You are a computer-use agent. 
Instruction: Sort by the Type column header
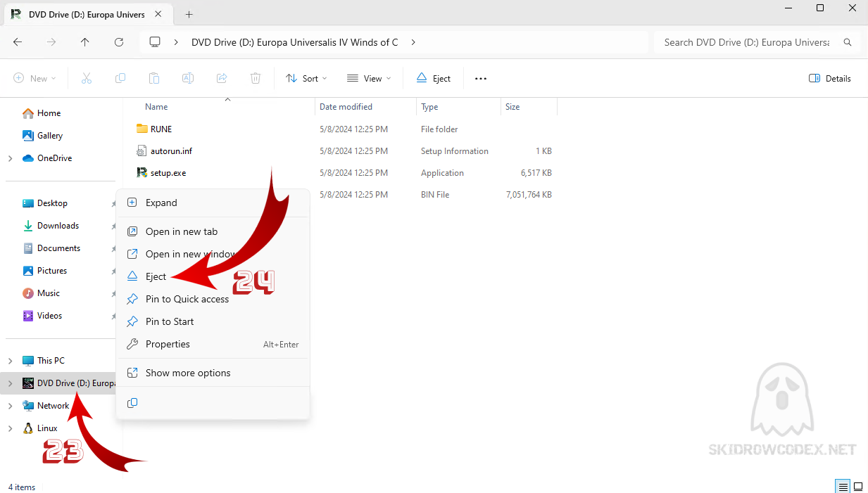pos(429,107)
